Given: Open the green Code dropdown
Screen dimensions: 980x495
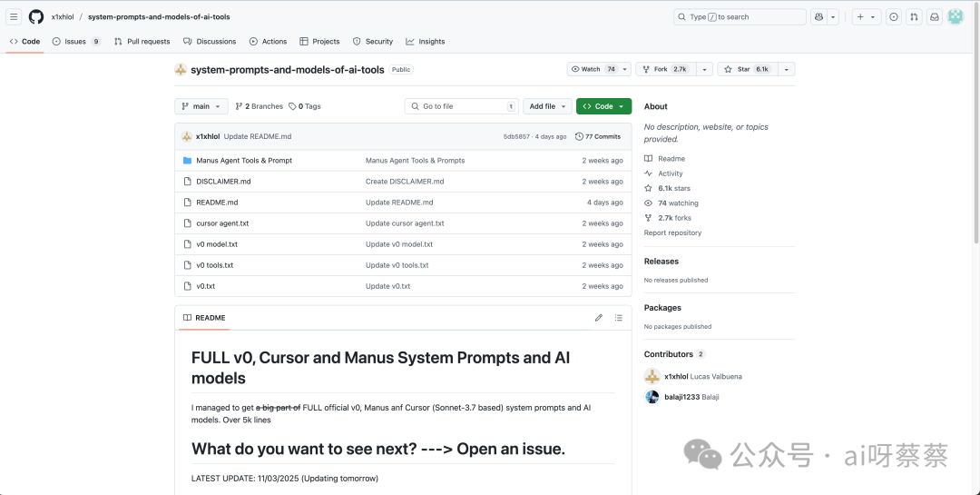Looking at the screenshot, I should [603, 106].
